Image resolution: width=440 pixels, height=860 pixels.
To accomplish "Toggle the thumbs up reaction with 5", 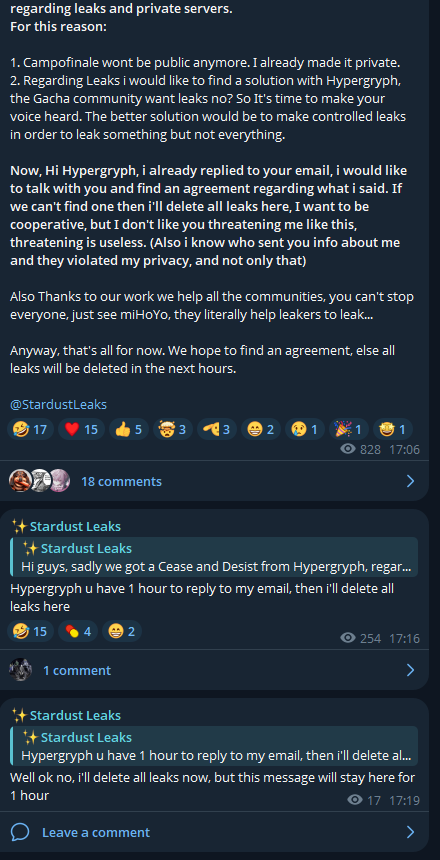I will [129, 429].
